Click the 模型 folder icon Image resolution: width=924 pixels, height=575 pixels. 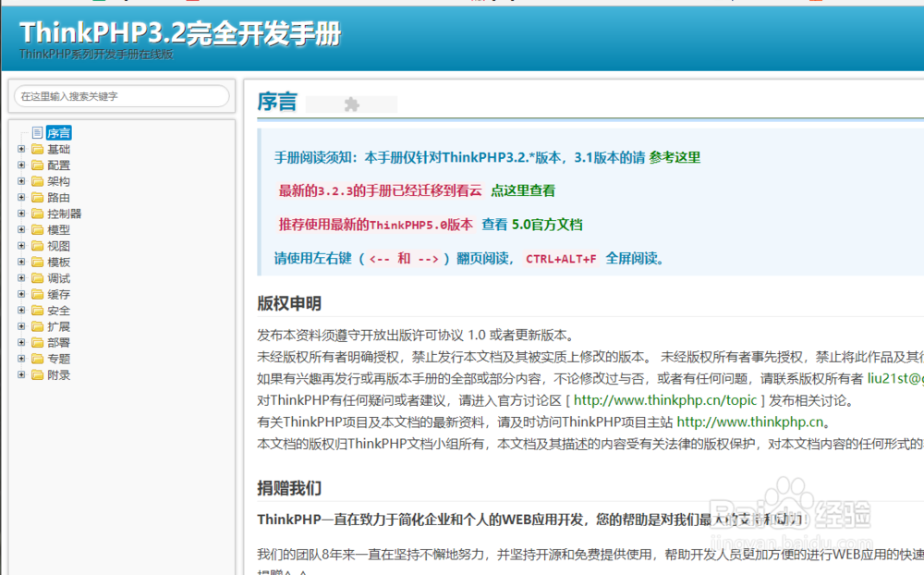(x=38, y=229)
